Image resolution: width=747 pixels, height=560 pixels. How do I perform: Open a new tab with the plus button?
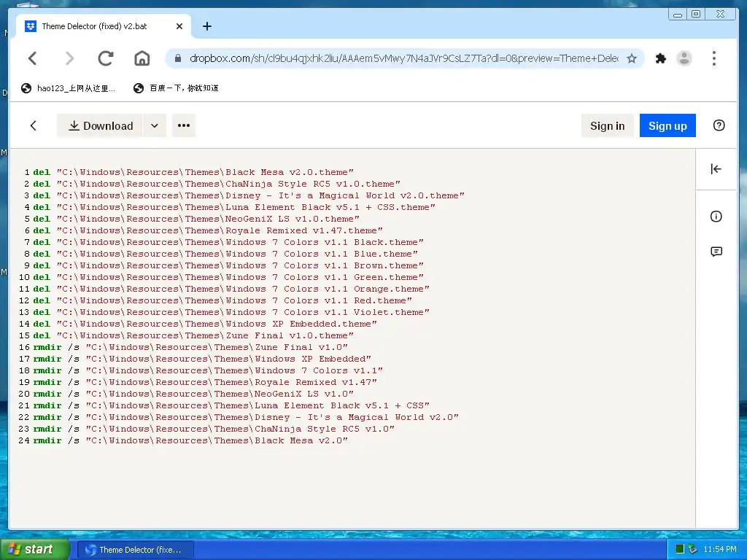(206, 26)
